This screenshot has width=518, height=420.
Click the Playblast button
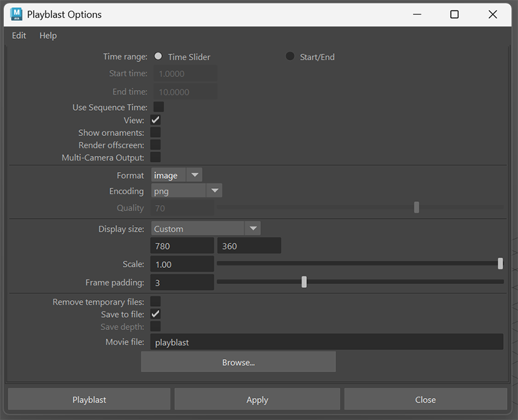click(x=89, y=399)
